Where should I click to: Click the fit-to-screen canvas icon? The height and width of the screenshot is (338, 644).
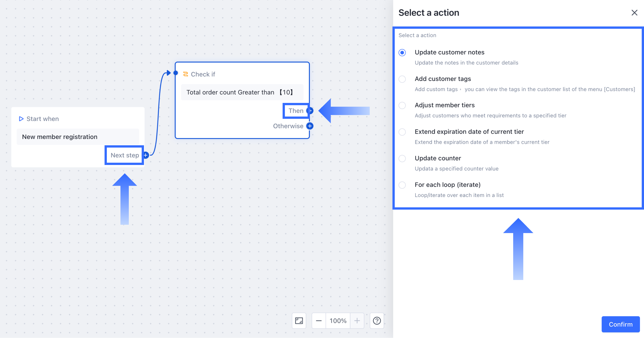point(299,321)
